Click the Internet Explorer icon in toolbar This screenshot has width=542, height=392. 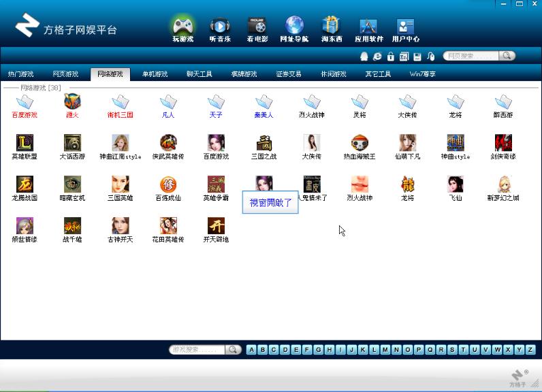coord(377,56)
